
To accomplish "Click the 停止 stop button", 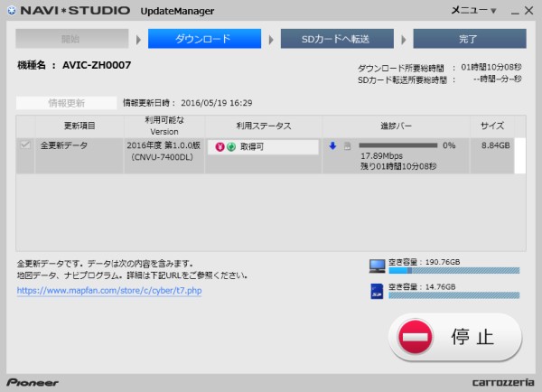I will tap(455, 337).
